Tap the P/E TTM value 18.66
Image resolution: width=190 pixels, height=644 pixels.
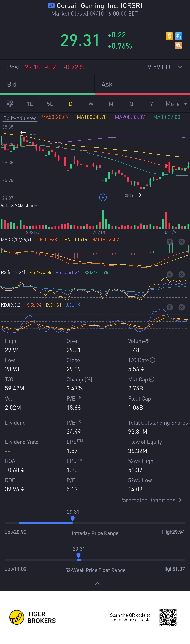[x=74, y=408]
